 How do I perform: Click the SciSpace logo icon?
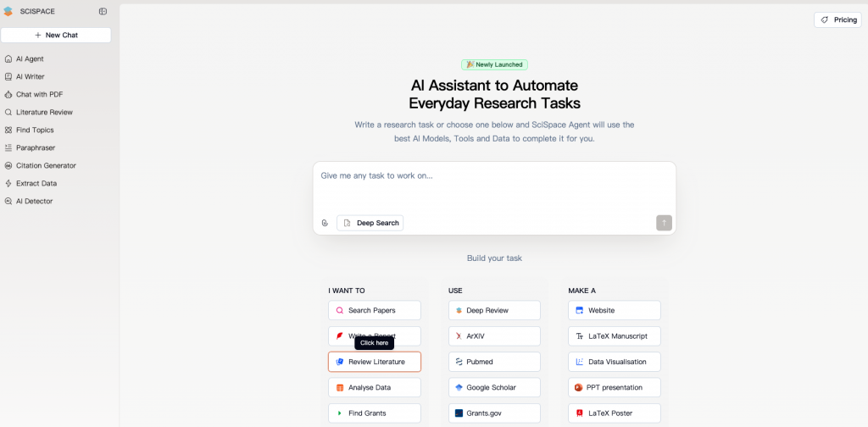[x=8, y=11]
